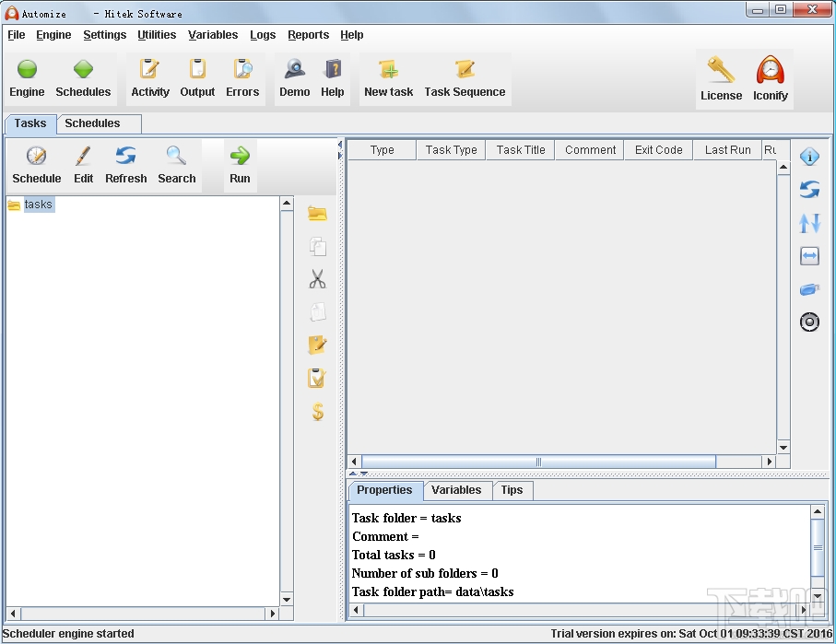Open the Schedules diamond toolbar icon
836x644 pixels.
pyautogui.click(x=83, y=69)
